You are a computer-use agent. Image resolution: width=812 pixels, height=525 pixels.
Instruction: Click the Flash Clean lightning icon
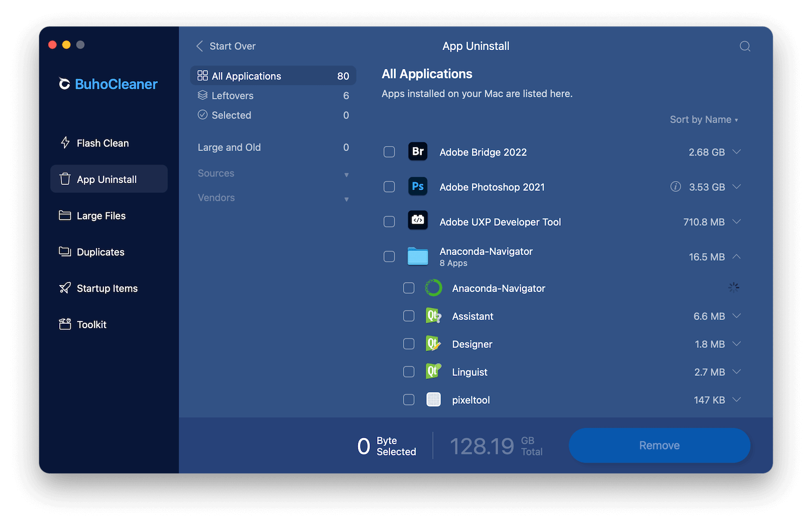[x=65, y=143]
